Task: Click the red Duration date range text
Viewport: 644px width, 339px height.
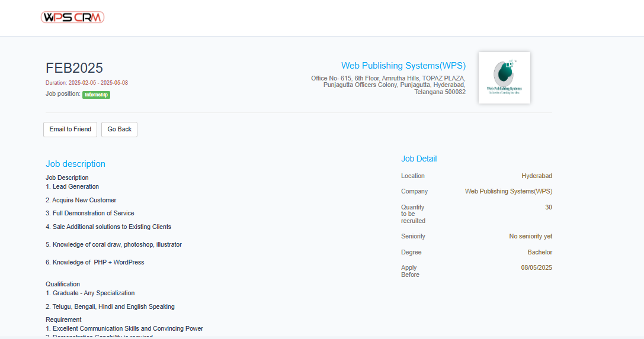Action: coord(86,83)
